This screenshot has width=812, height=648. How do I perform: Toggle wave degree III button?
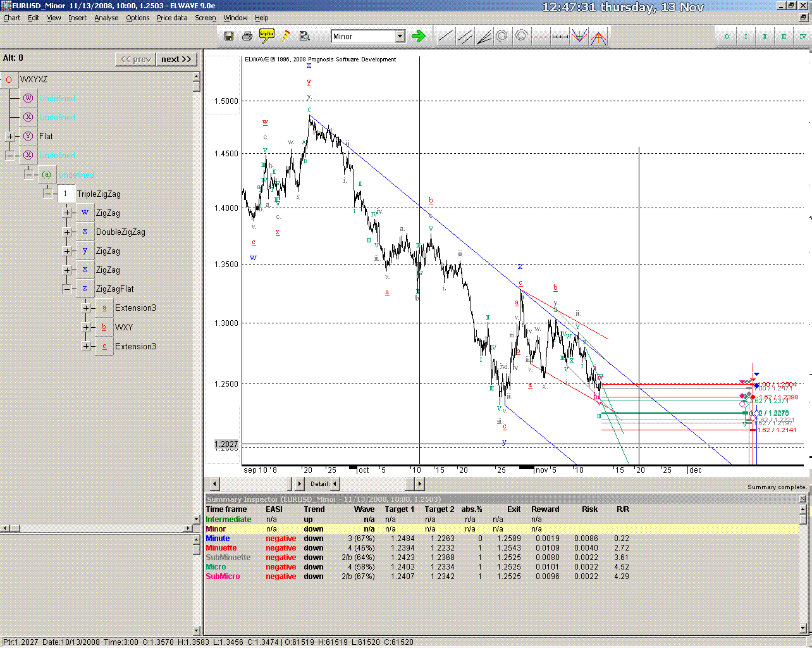tap(784, 36)
